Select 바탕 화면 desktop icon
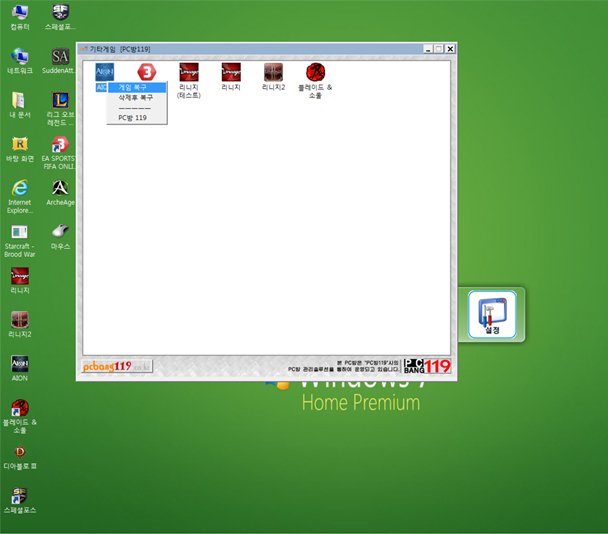Viewport: 608px width, 534px height. point(20,149)
